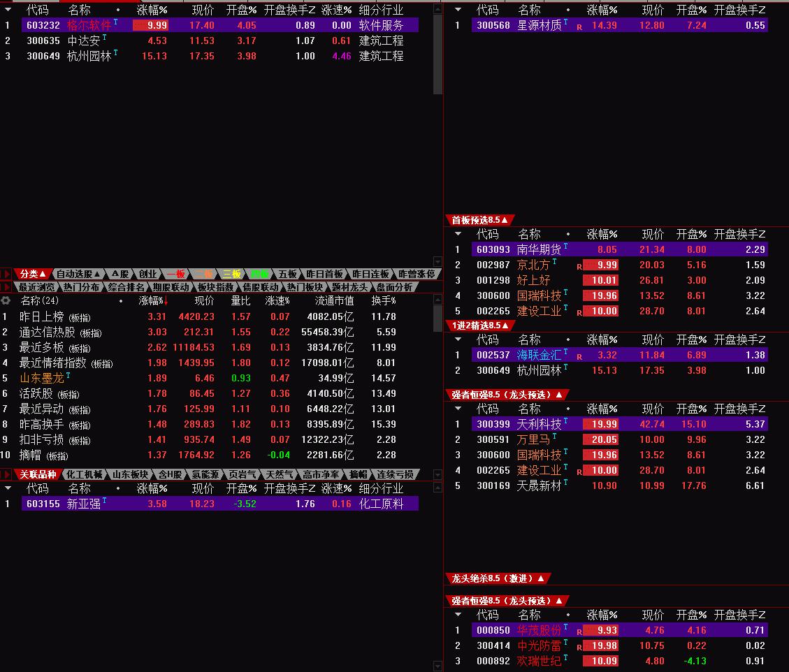Click the T marker beside 天晟新材
Screen dimensions: 789x672
565,483
